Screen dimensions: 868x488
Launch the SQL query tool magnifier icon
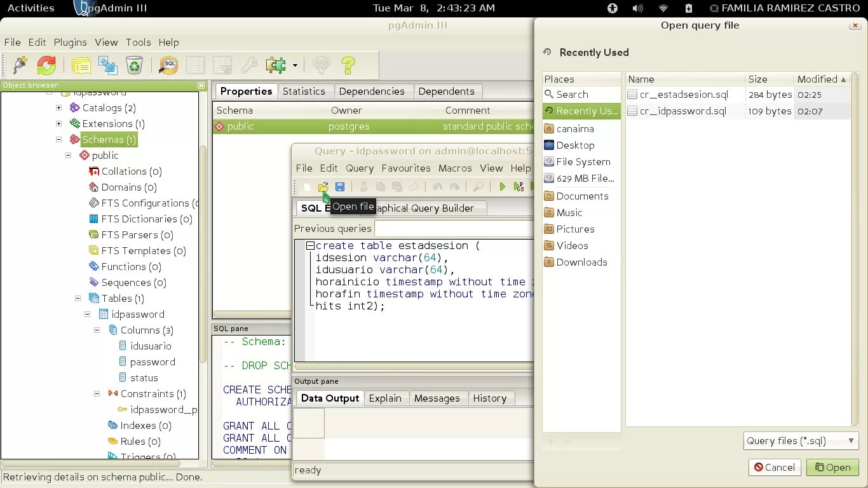click(168, 65)
